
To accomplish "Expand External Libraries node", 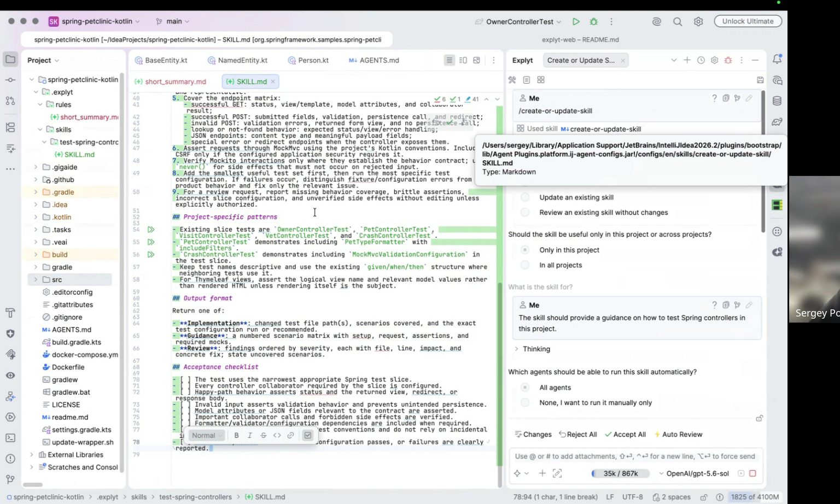I will (31, 455).
